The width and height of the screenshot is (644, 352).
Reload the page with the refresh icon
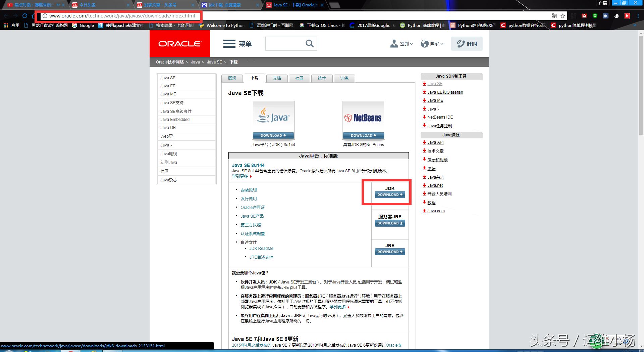pos(25,16)
